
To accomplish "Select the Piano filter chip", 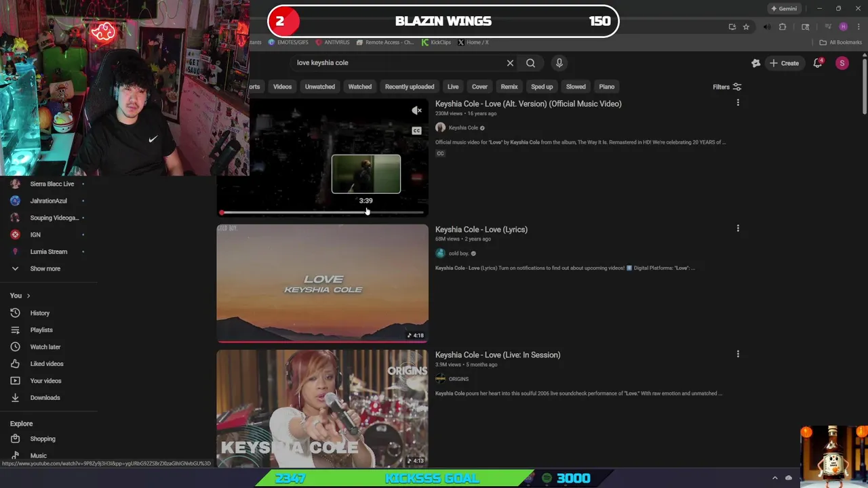I will click(x=606, y=87).
